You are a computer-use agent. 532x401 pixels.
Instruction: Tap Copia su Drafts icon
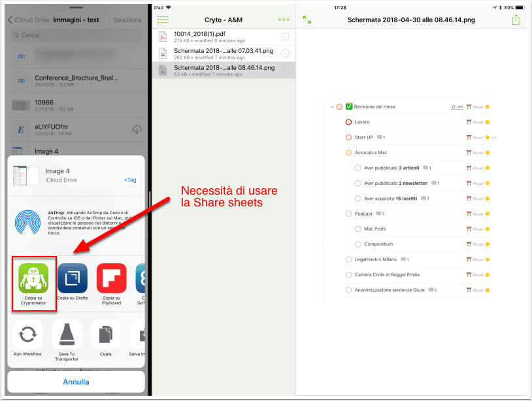[x=73, y=278]
